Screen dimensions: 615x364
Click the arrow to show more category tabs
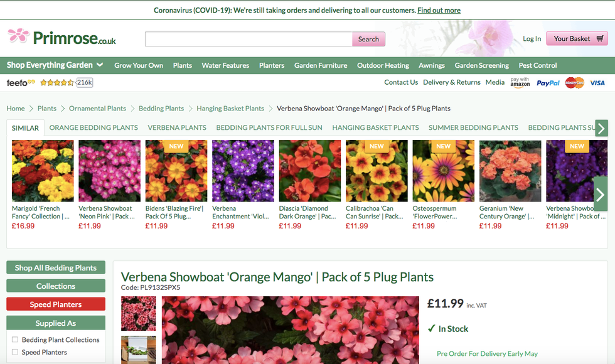coord(601,128)
